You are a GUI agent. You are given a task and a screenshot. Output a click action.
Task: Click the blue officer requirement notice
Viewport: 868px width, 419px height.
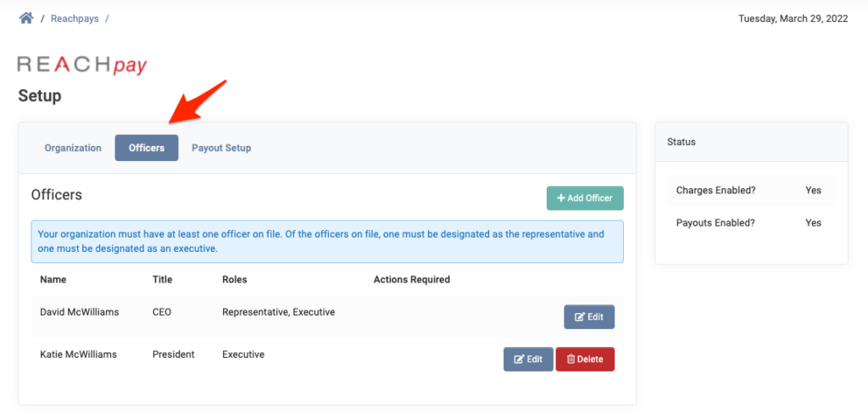click(x=327, y=242)
